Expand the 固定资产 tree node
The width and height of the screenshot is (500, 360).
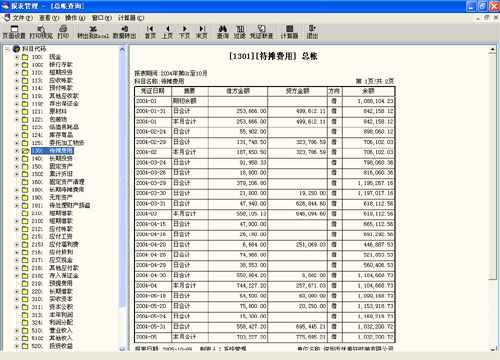tap(16, 166)
